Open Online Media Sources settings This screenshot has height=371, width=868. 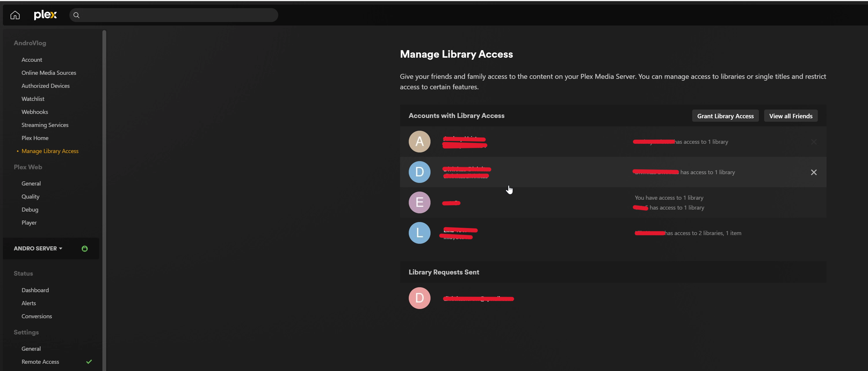point(49,73)
